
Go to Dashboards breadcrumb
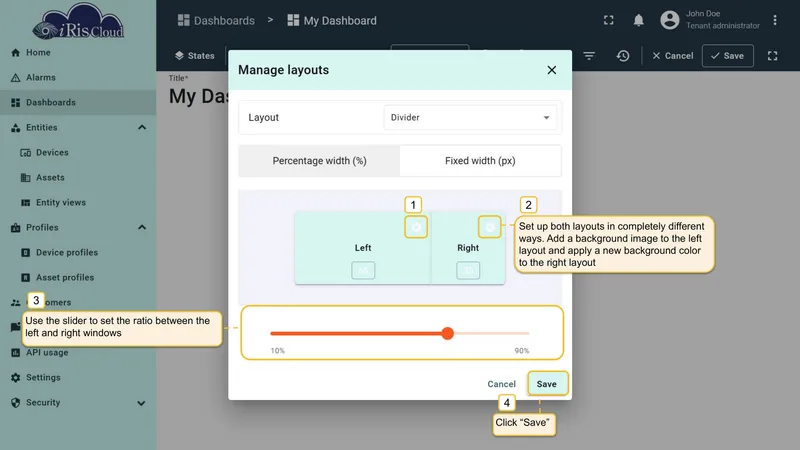point(216,20)
